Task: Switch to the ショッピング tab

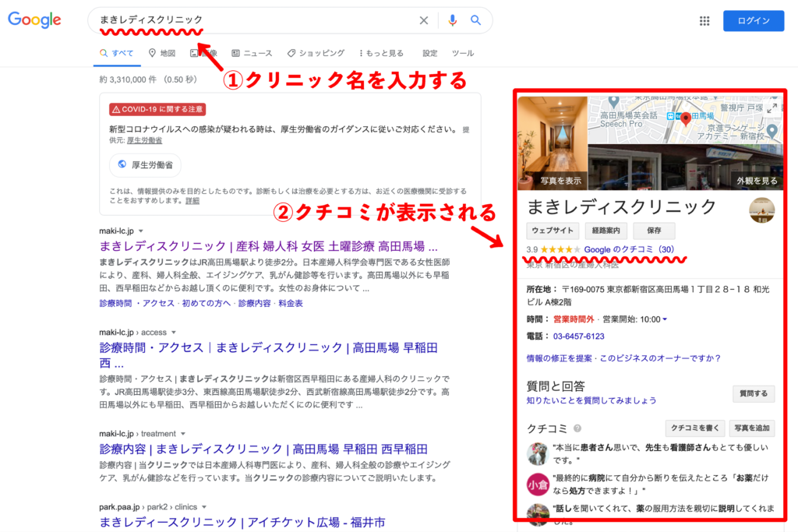Action: coord(316,53)
